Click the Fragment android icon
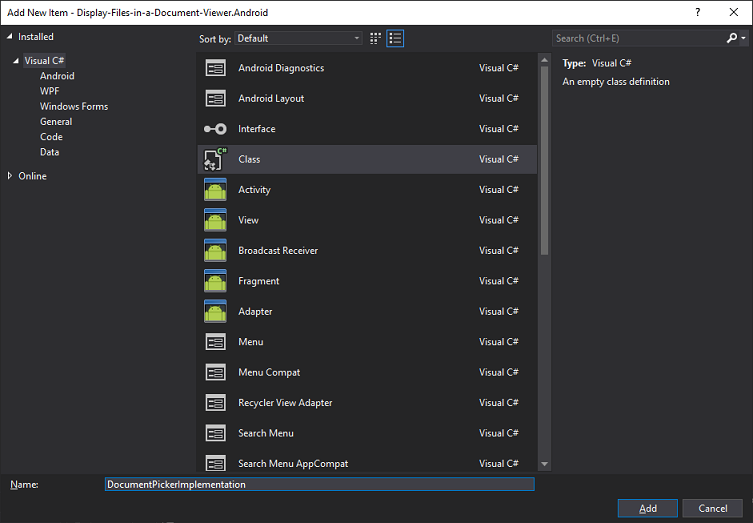The image size is (753, 523). (215, 281)
